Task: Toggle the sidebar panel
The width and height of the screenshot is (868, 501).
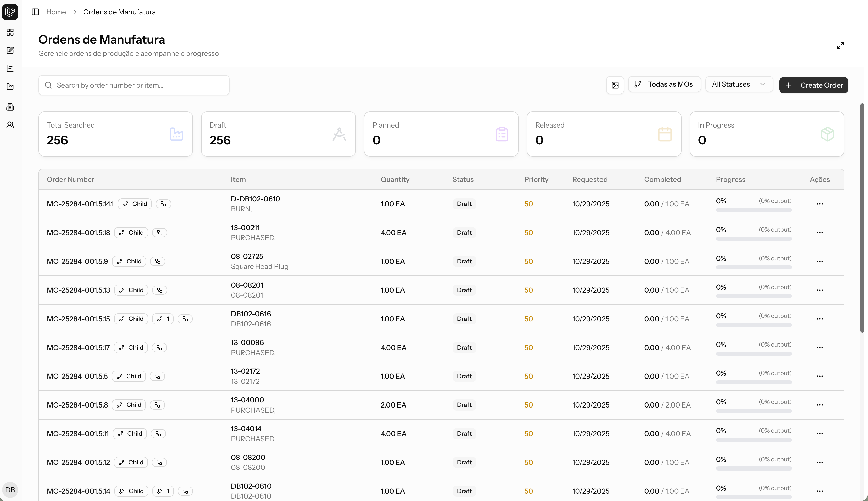Action: click(x=35, y=12)
